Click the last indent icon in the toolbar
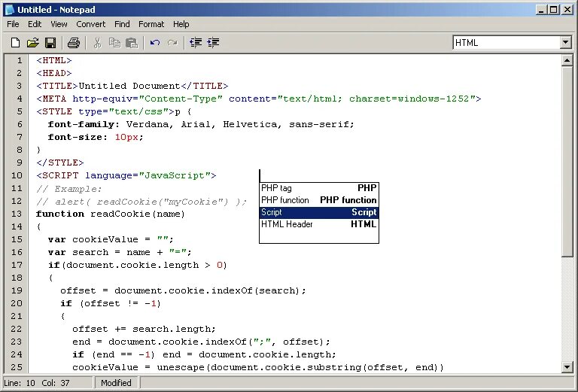This screenshot has height=392, width=578. coord(213,43)
